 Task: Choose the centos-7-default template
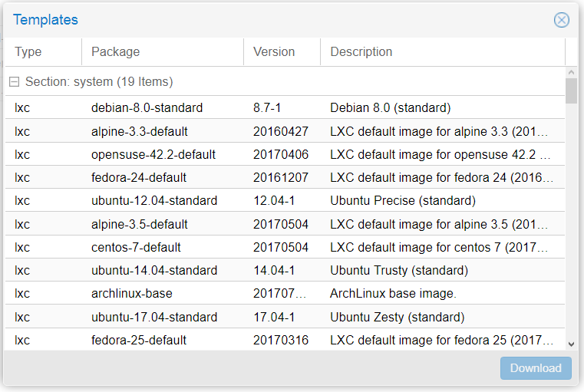285,247
